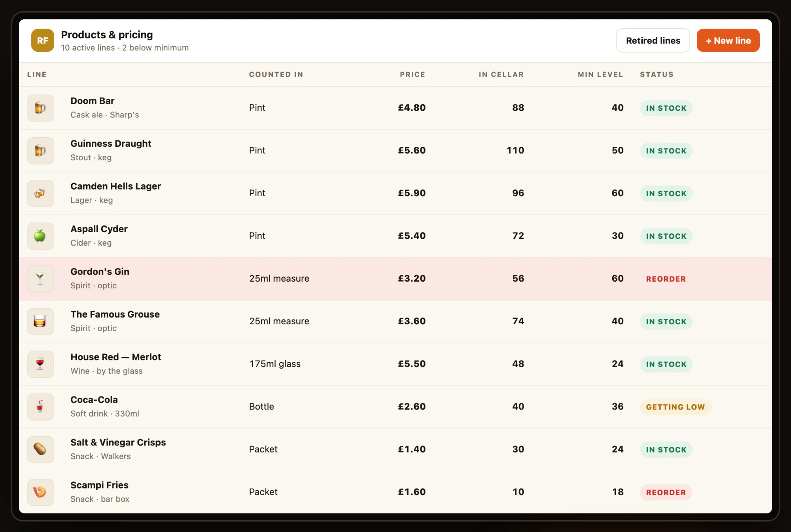The height and width of the screenshot is (532, 791).
Task: Click the RF logo badge
Action: [43, 40]
